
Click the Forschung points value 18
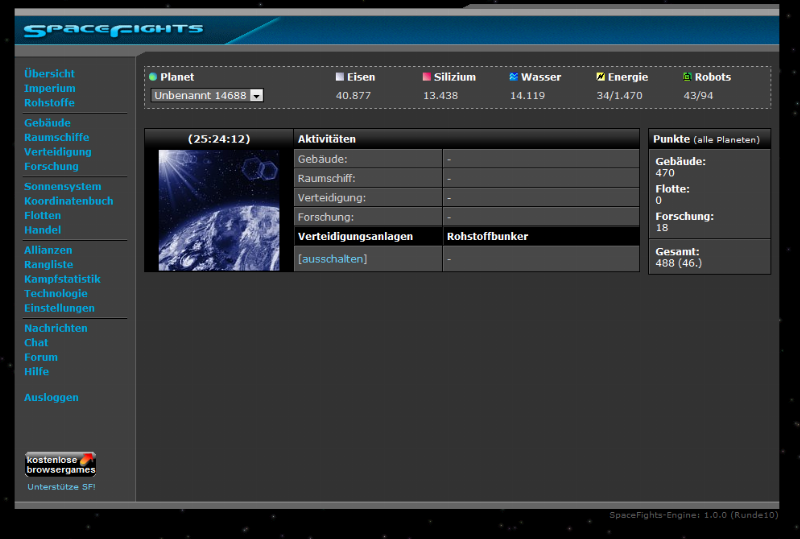662,228
